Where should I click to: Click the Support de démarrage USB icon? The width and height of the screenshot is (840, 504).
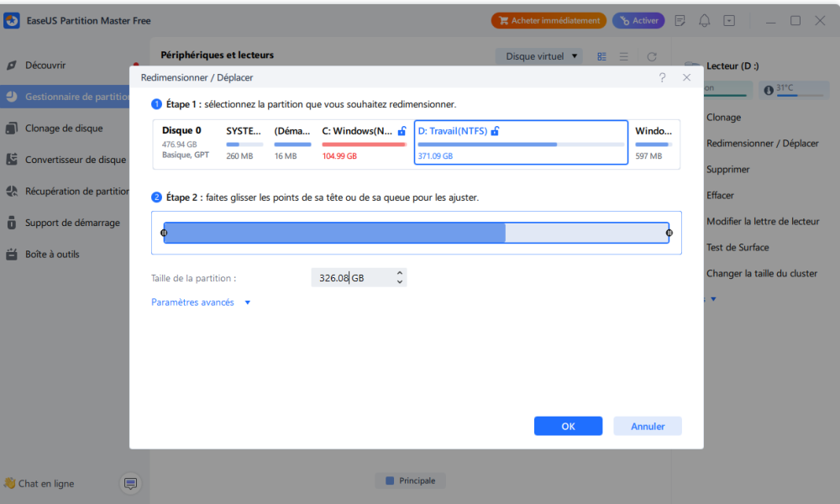pyautogui.click(x=11, y=223)
